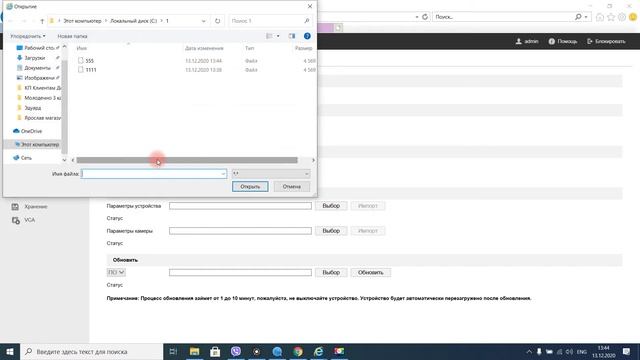Click the horizontal scrollbar right arrow
Image resolution: width=640 pixels, height=360 pixels.
(x=313, y=160)
